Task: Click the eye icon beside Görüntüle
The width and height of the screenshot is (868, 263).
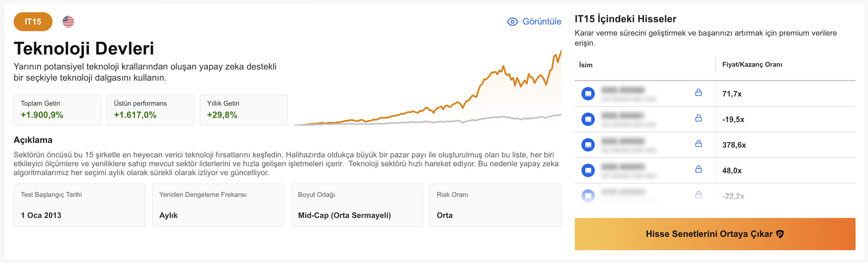Action: pos(512,22)
